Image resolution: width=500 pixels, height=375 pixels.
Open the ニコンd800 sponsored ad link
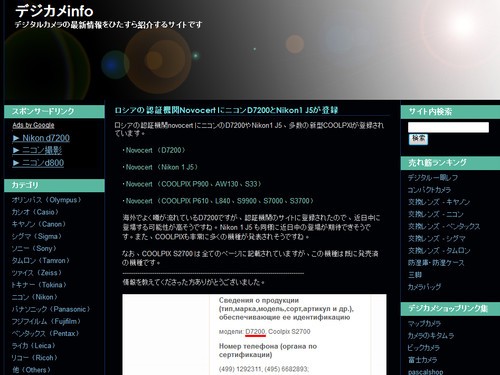coord(38,163)
